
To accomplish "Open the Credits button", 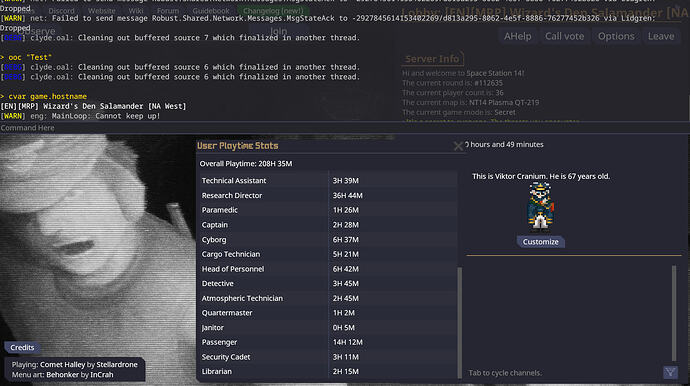I will coord(22,347).
